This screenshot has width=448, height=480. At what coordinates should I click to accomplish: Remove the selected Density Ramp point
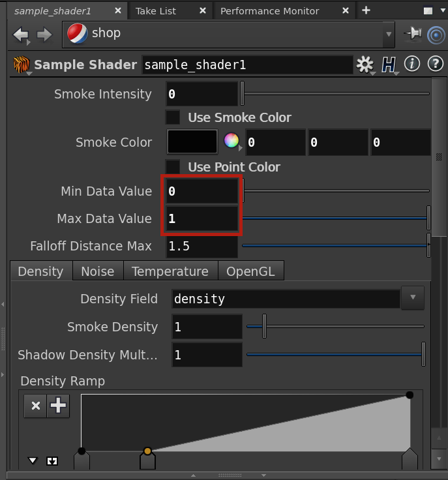(x=35, y=406)
